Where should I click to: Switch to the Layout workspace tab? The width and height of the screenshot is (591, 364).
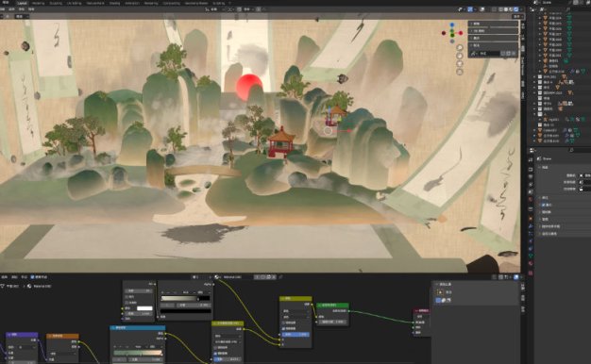[x=23, y=3]
